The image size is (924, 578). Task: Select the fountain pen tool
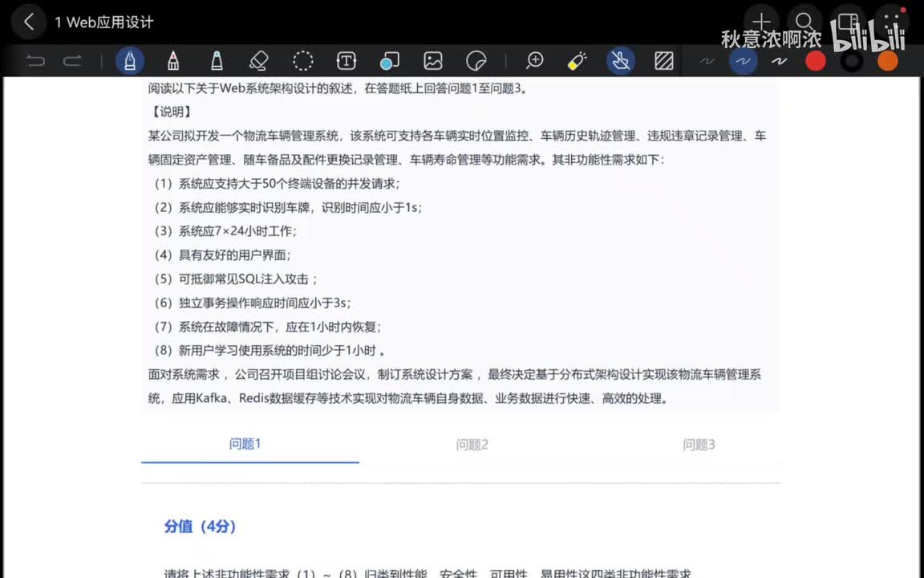click(x=130, y=61)
